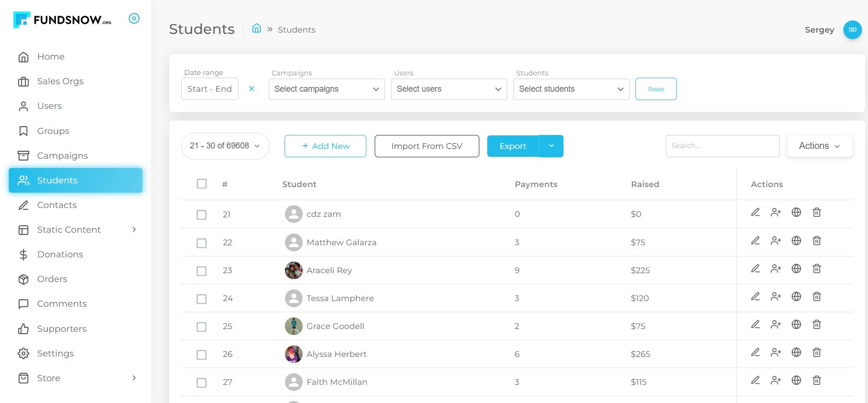Delete Tessa Lamphere using the trash icon

click(x=816, y=296)
